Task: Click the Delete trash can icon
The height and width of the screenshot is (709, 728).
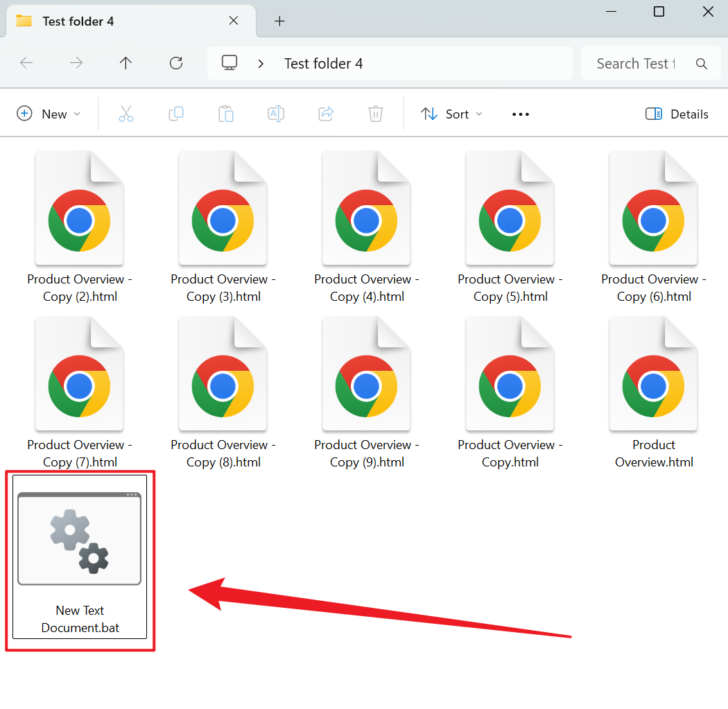Action: click(376, 114)
